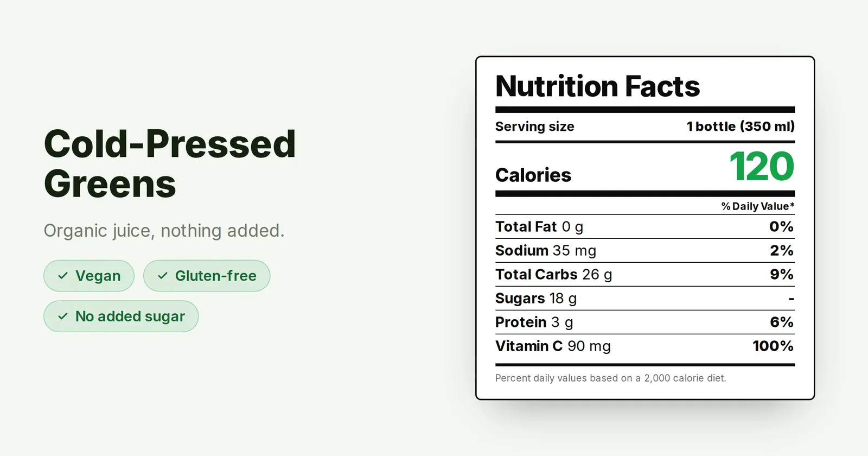Click the Serving size label
The width and height of the screenshot is (868, 456).
[x=534, y=126]
